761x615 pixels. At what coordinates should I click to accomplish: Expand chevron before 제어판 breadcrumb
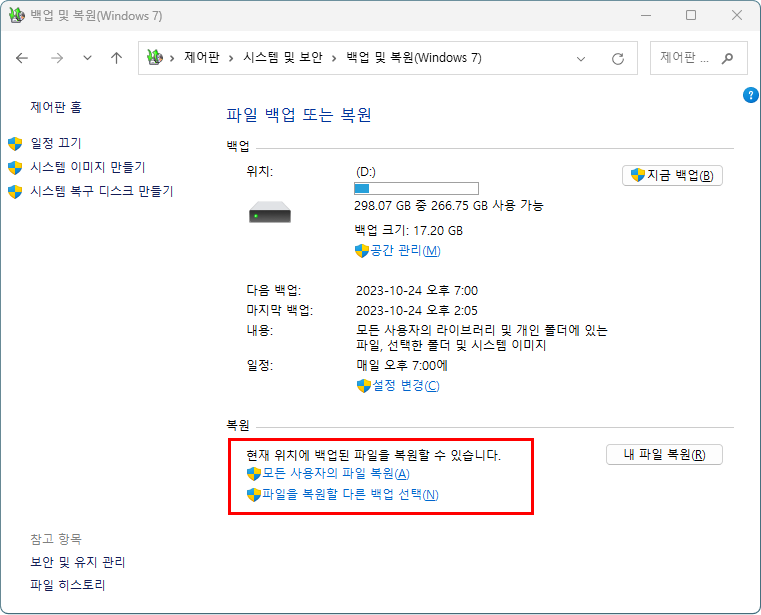tap(172, 59)
